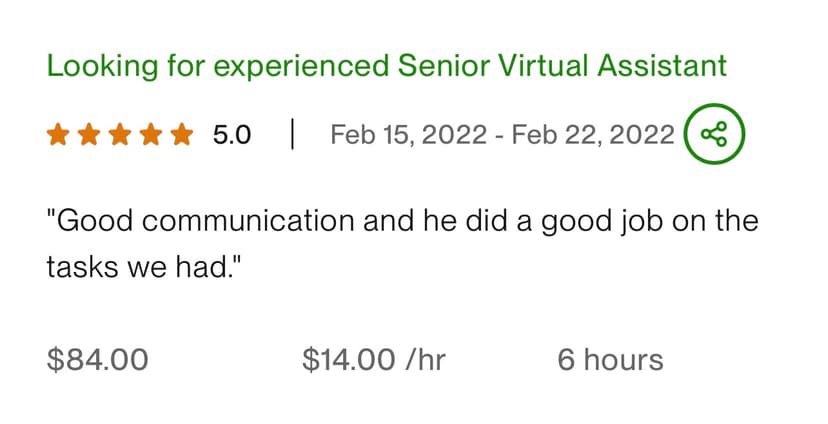The height and width of the screenshot is (424, 828).
Task: Click the 'Good communication' review text line
Action: [402, 221]
